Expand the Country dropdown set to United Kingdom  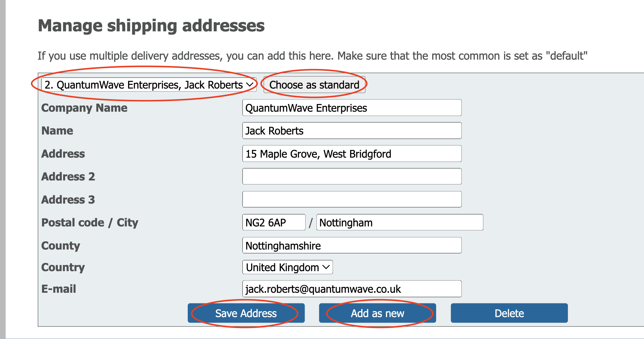click(288, 267)
